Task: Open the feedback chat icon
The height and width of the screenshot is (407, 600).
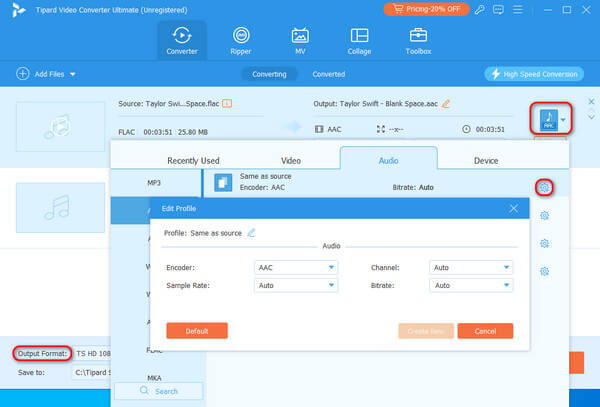Action: (498, 10)
